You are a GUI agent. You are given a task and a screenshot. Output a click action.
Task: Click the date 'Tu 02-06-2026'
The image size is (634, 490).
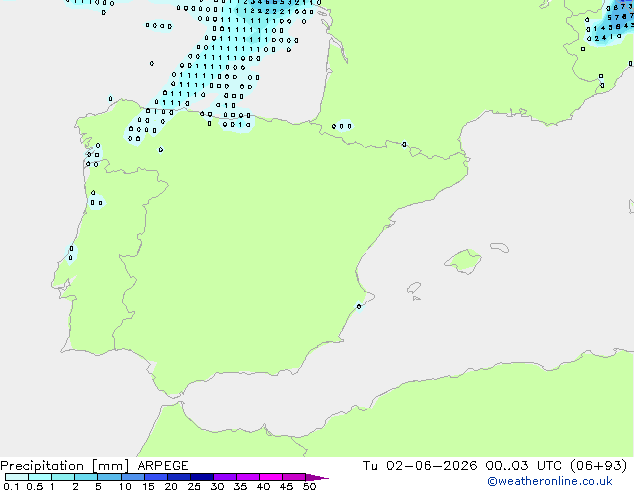point(420,466)
